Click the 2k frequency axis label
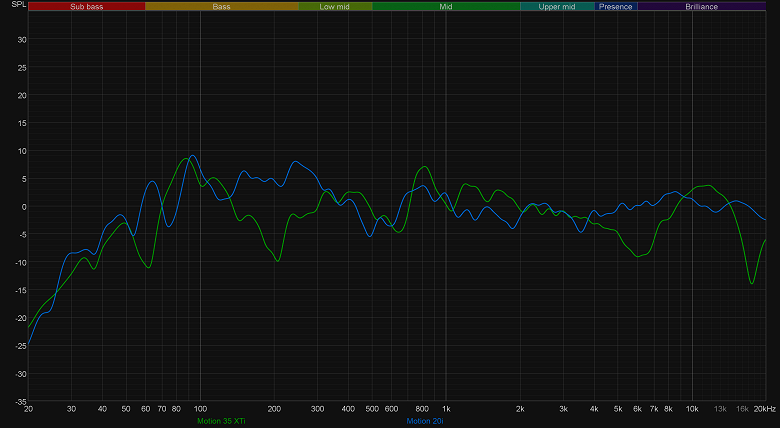Image resolution: width=780 pixels, height=428 pixels. click(x=520, y=409)
